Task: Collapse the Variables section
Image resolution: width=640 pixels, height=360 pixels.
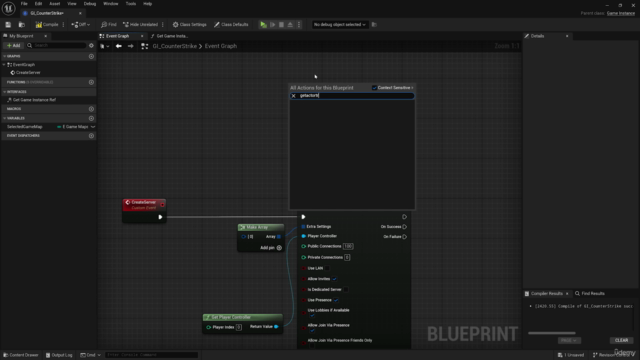Action: pos(4,118)
